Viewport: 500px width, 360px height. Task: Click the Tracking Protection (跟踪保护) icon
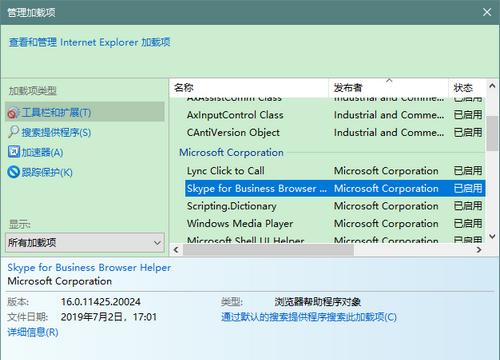pos(14,172)
